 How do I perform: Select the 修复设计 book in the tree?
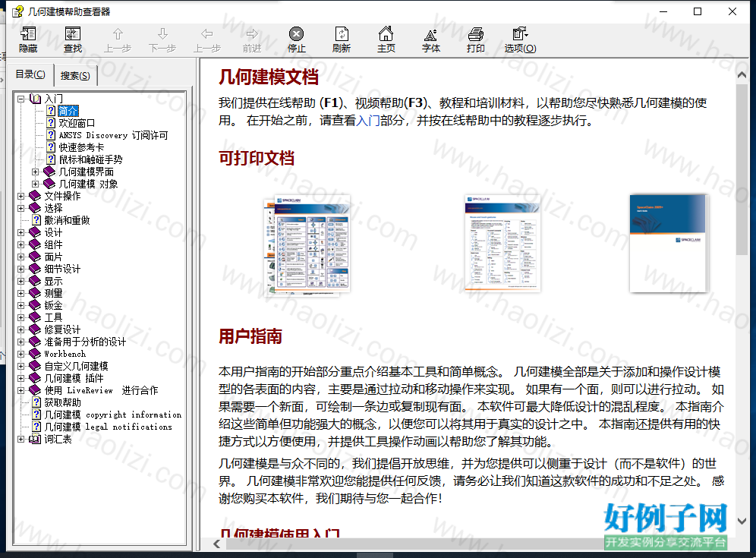(62, 329)
